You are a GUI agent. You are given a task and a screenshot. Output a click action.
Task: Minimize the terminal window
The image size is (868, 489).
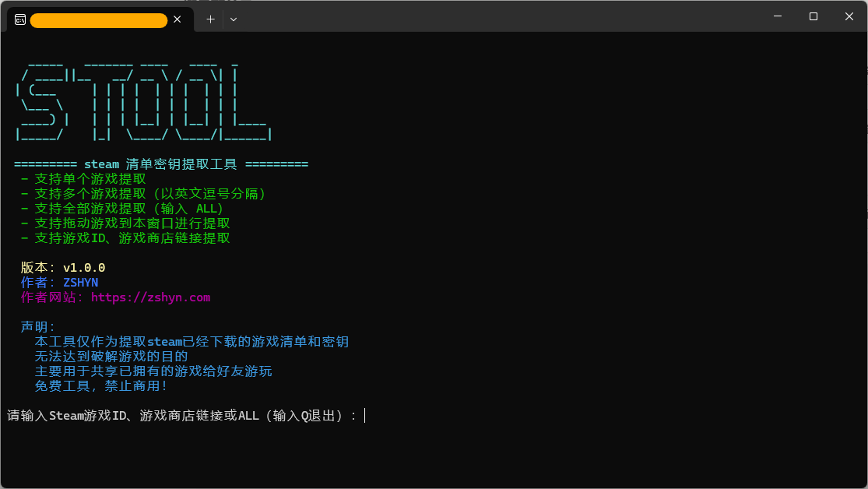coord(778,16)
